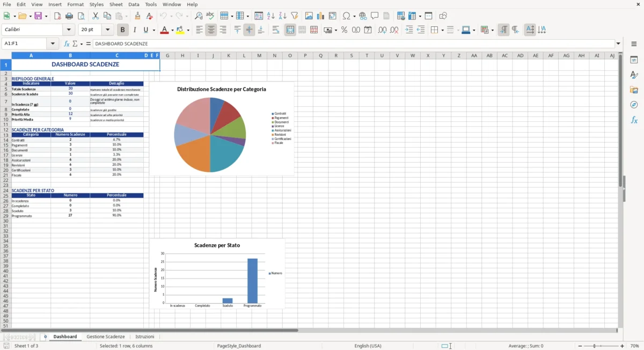Insert a comment
The height and width of the screenshot is (350, 644).
coord(375,16)
